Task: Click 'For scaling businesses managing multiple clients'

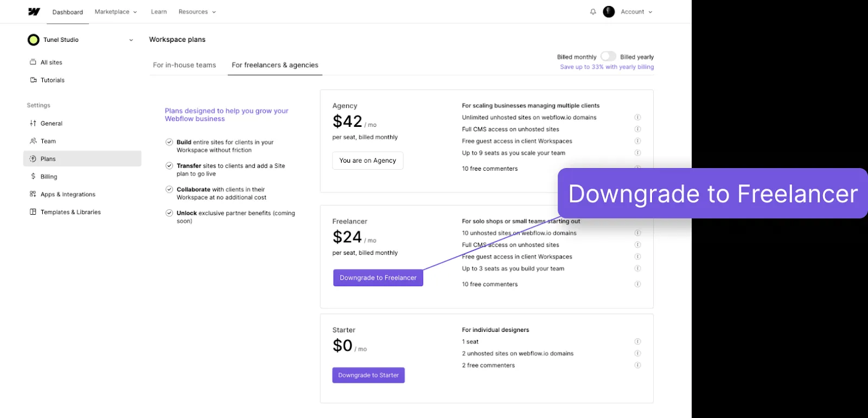Action: point(531,106)
